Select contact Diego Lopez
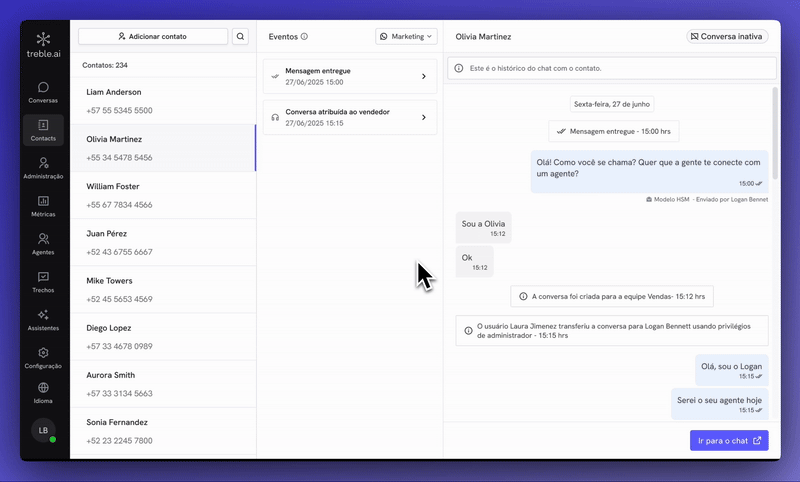800x482 pixels. (163, 337)
